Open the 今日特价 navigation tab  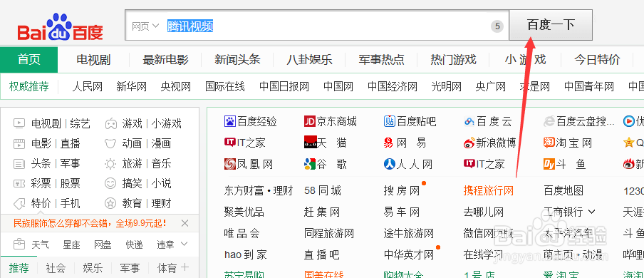597,60
